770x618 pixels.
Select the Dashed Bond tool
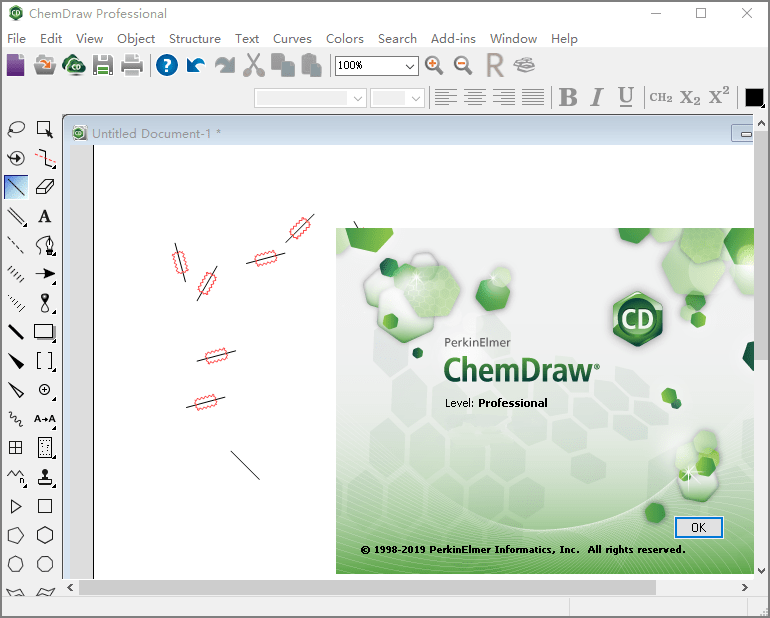pos(16,245)
